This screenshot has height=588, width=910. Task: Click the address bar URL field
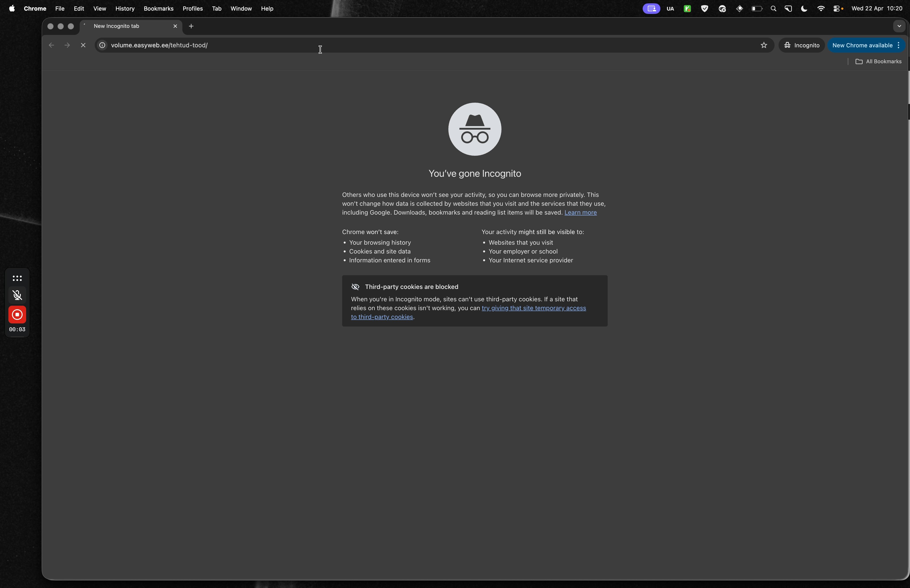click(420, 45)
